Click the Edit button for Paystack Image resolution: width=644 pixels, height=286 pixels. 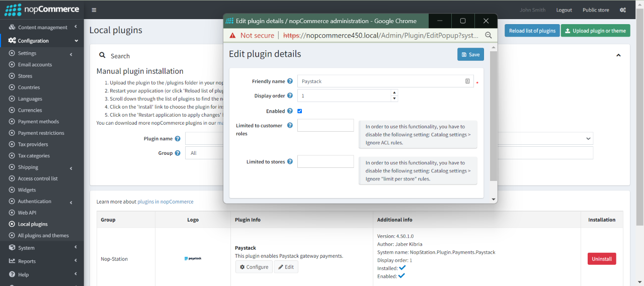[x=286, y=267]
